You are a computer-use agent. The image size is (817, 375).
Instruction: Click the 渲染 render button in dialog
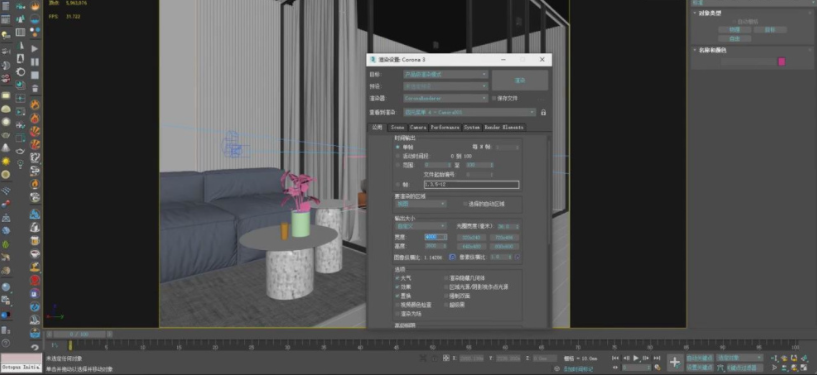pyautogui.click(x=519, y=80)
